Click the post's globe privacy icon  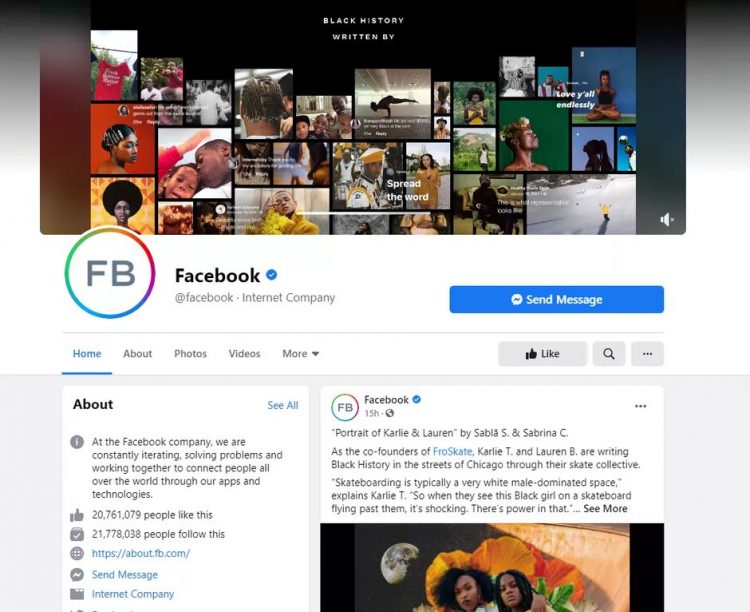[x=390, y=413]
